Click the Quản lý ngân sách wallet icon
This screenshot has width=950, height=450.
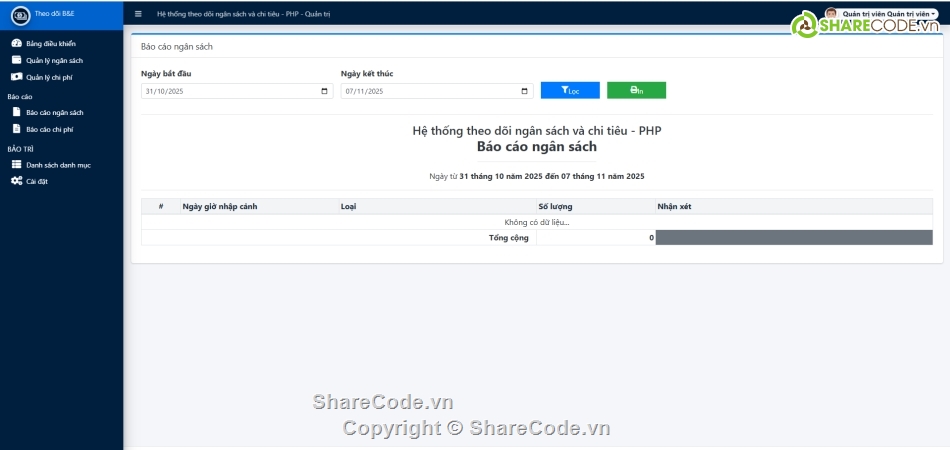click(16, 60)
